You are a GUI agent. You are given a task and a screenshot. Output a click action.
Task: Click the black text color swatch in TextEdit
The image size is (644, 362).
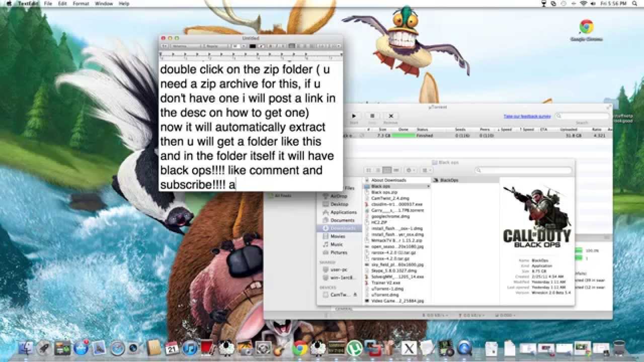[x=253, y=46]
